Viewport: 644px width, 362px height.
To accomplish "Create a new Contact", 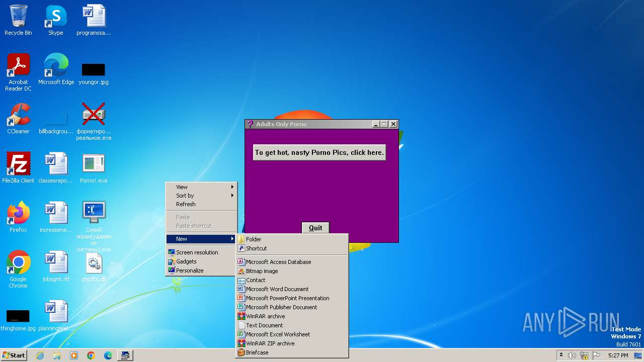I will [x=292, y=280].
